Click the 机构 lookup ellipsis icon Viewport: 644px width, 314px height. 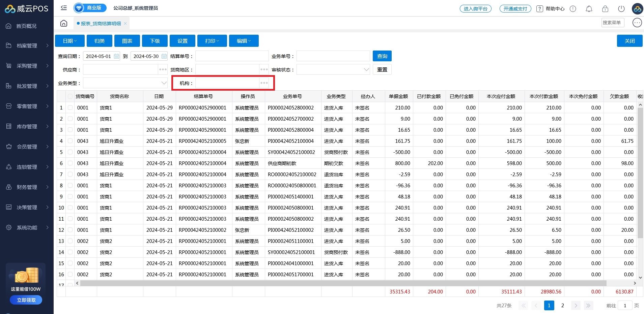coord(264,83)
